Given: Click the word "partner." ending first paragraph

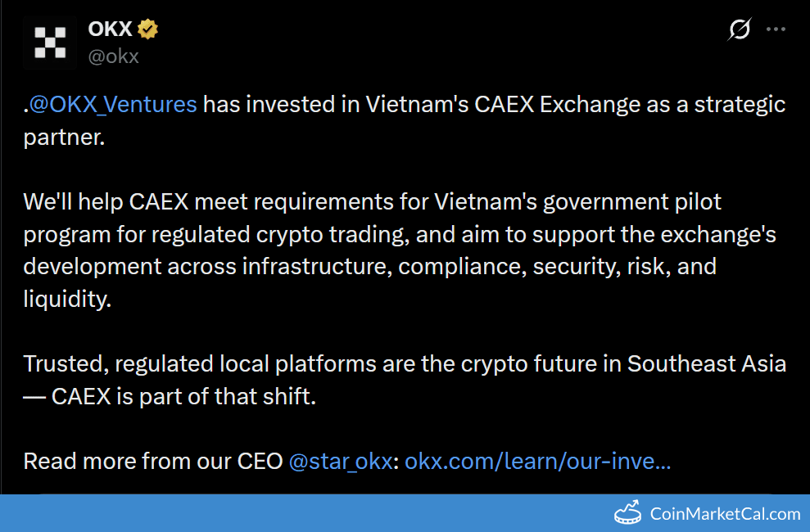Looking at the screenshot, I should click(65, 137).
